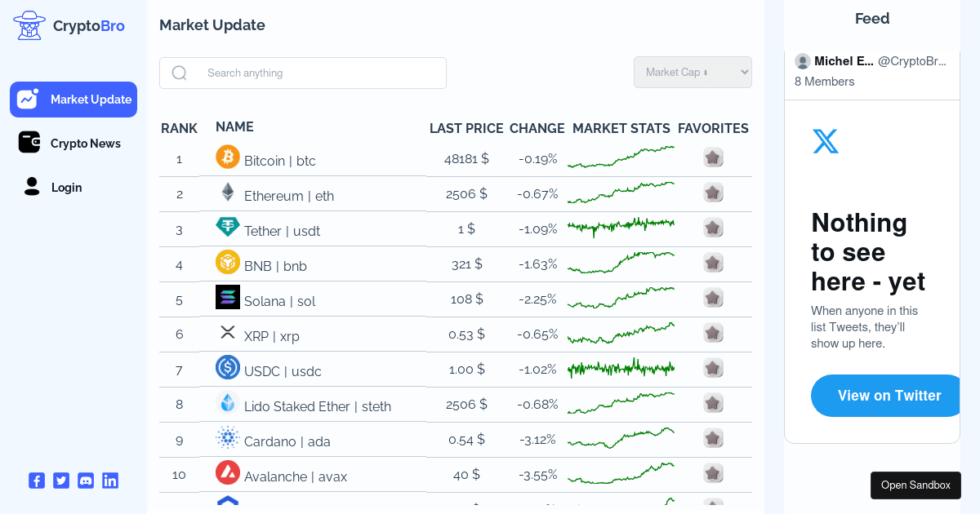Click the search magnifier icon
Viewport: 980px width, 514px height.
[180, 73]
